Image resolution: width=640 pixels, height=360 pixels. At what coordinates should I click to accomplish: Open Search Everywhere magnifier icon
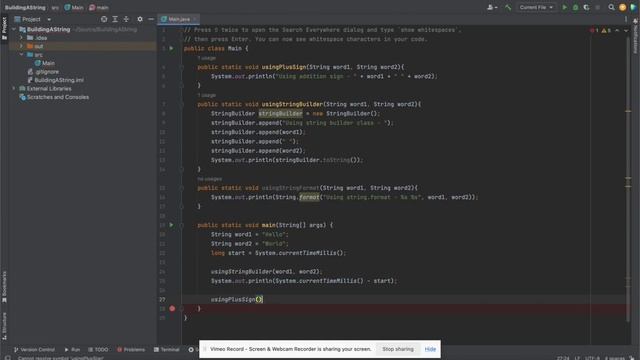(x=611, y=7)
